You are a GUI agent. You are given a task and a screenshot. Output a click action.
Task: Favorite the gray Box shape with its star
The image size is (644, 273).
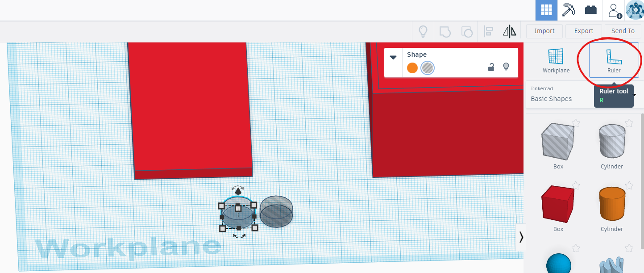point(576,123)
